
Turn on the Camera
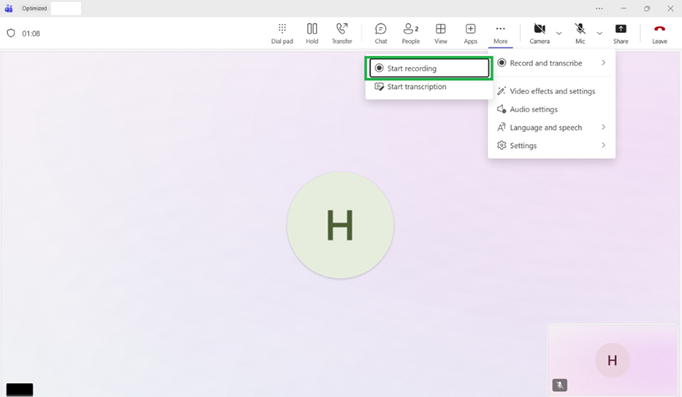[539, 33]
